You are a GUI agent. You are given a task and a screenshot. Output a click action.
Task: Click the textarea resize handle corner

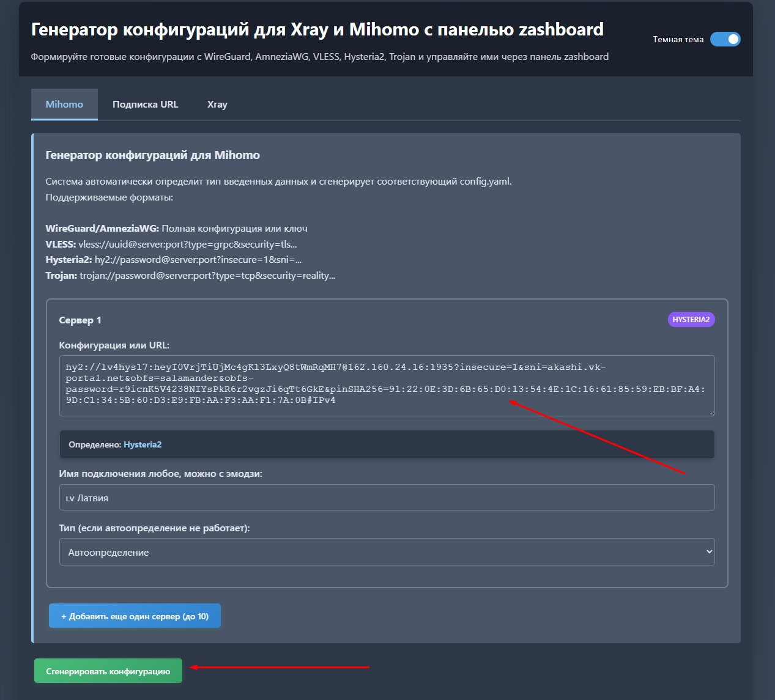(x=711, y=412)
